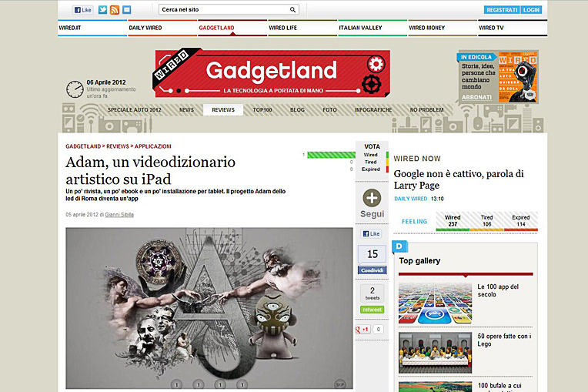Click GADGETLAND in the breadcrumb
The height and width of the screenshot is (392, 588).
[83, 146]
